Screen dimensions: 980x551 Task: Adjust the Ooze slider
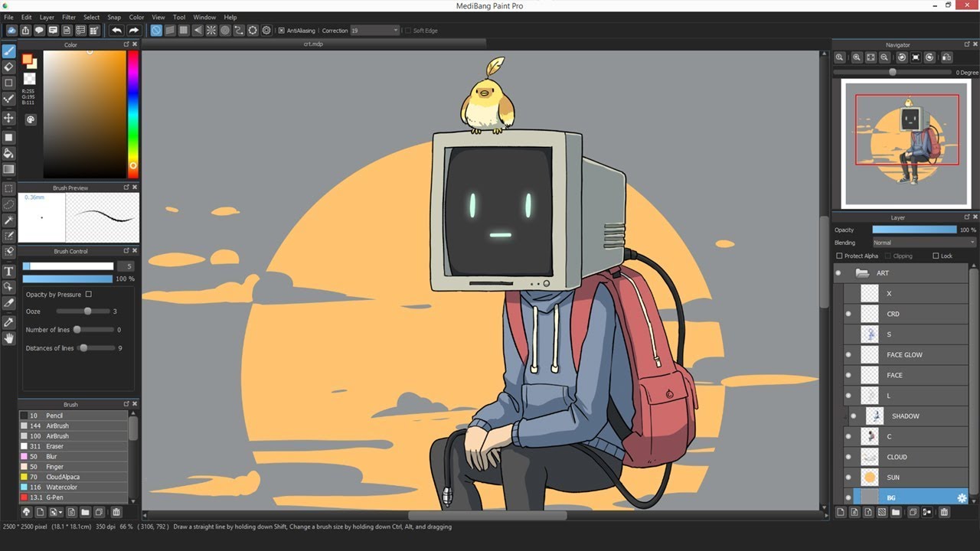point(83,311)
